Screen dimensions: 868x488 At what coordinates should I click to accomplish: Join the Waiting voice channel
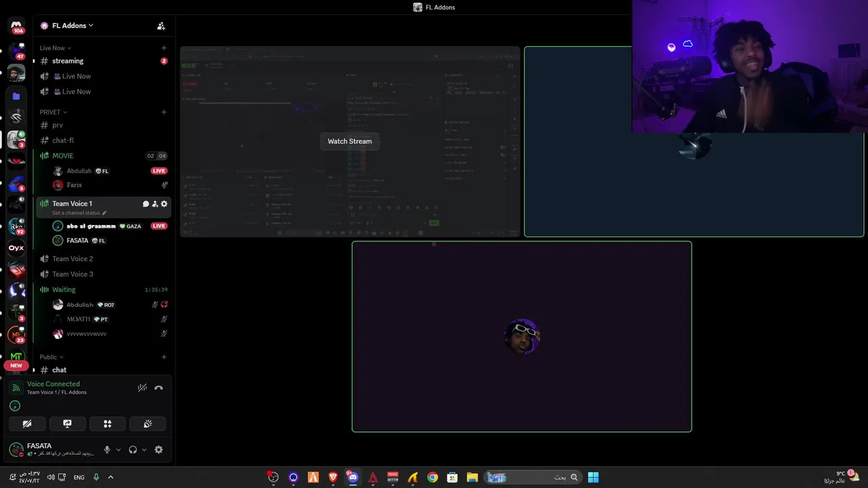[x=103, y=290]
